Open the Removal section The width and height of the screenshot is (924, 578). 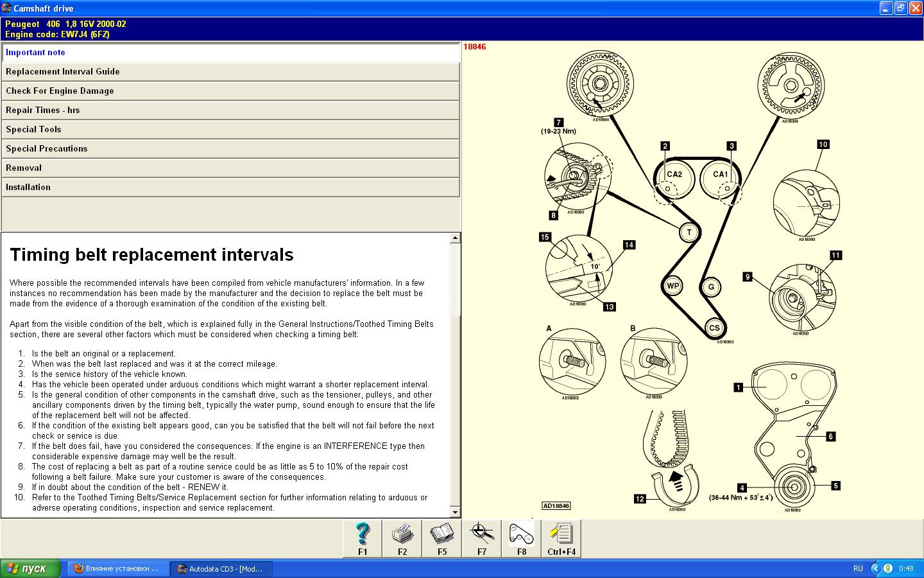click(230, 168)
